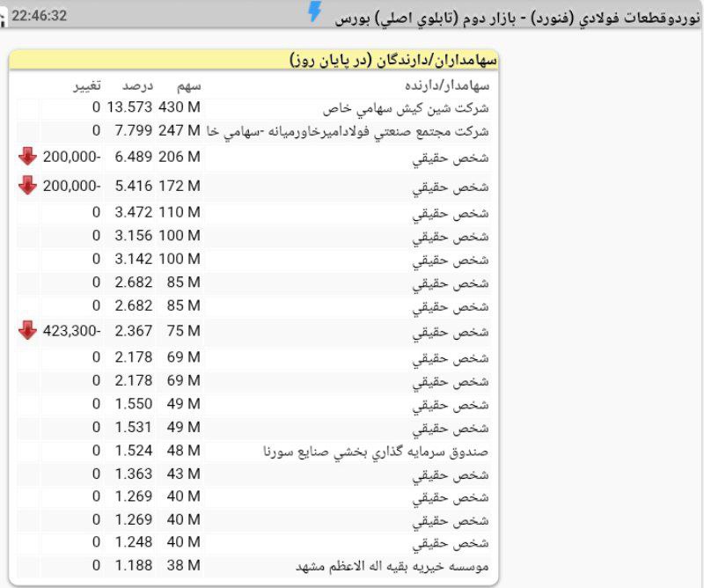Click the -423,300 change value
The image size is (704, 588).
pyautogui.click(x=72, y=332)
